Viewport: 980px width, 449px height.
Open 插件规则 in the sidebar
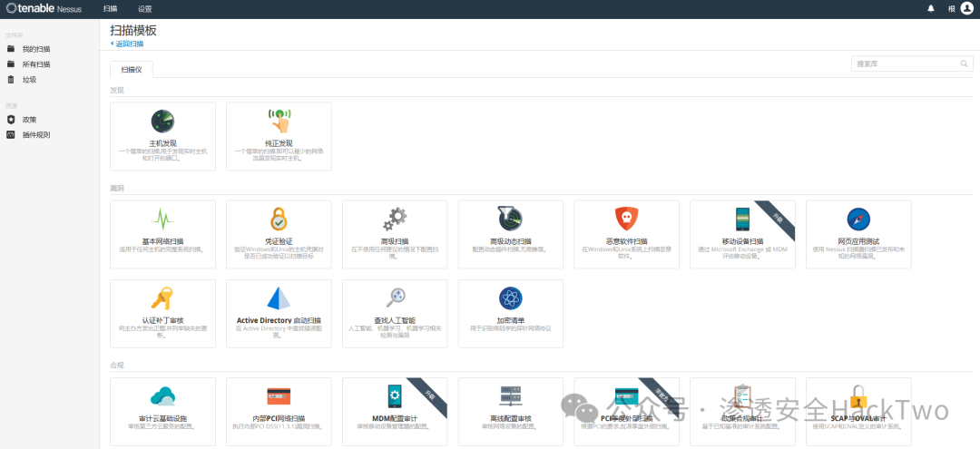point(36,134)
